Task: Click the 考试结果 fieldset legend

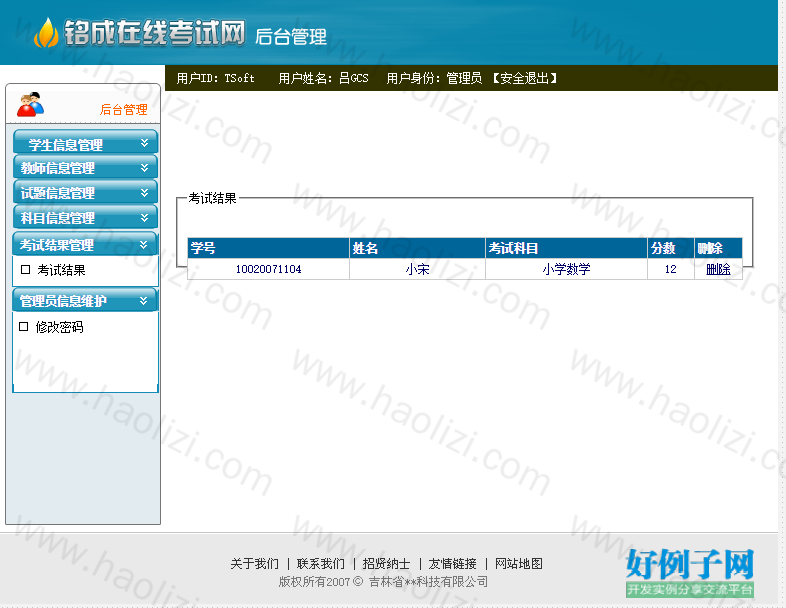Action: pyautogui.click(x=212, y=198)
